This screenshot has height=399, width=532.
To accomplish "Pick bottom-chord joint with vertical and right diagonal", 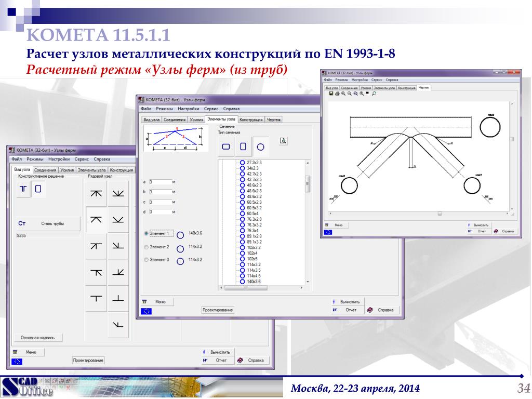I will click(118, 272).
